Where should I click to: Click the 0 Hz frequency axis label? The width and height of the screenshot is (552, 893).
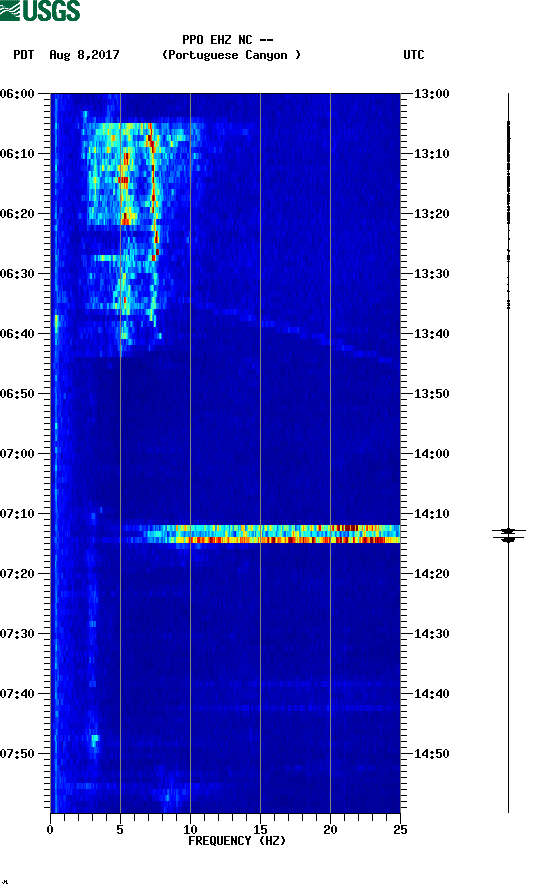point(50,830)
